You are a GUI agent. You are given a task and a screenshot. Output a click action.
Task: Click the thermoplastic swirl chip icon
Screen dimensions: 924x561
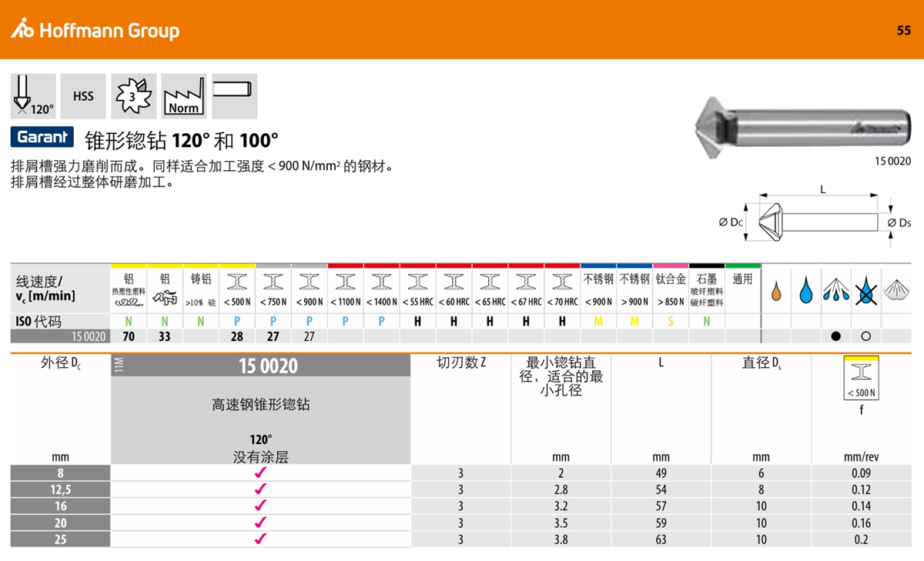129,304
